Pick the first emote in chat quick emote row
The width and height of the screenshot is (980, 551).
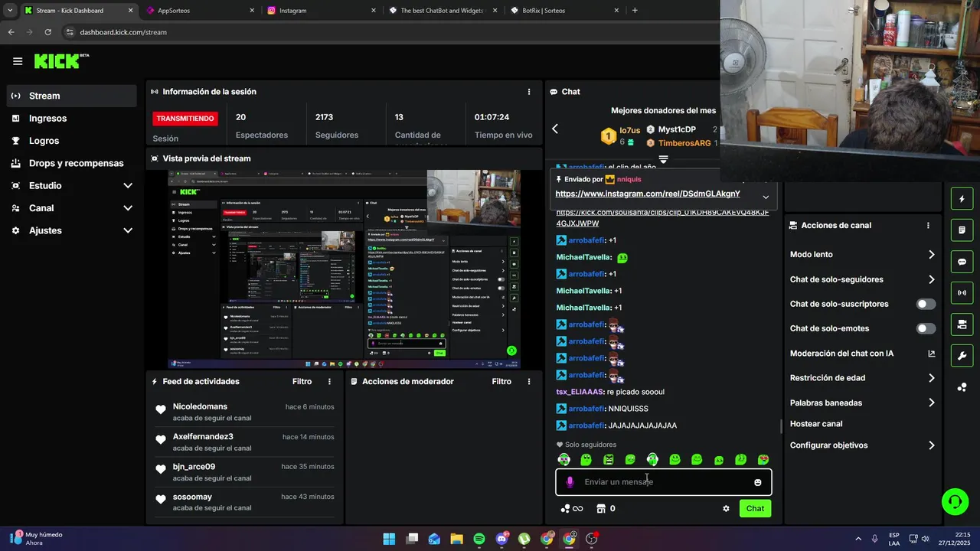coord(564,460)
